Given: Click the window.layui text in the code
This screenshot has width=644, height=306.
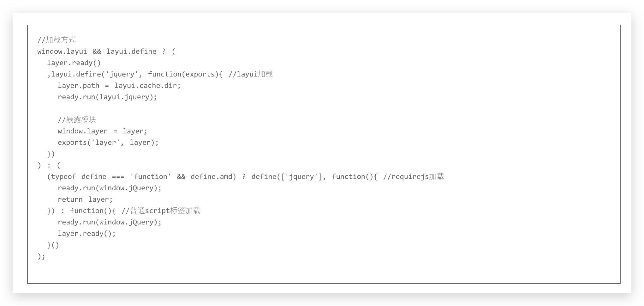Looking at the screenshot, I should pyautogui.click(x=62, y=52).
